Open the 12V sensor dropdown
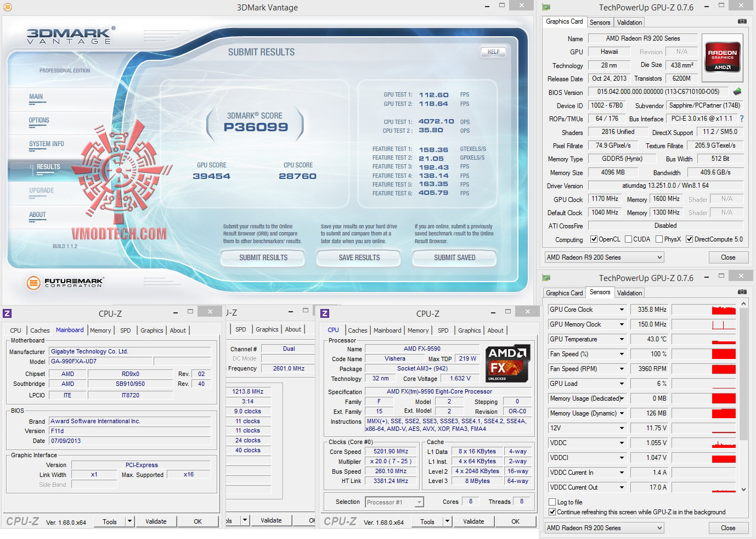This screenshot has width=756, height=539. coord(622,428)
